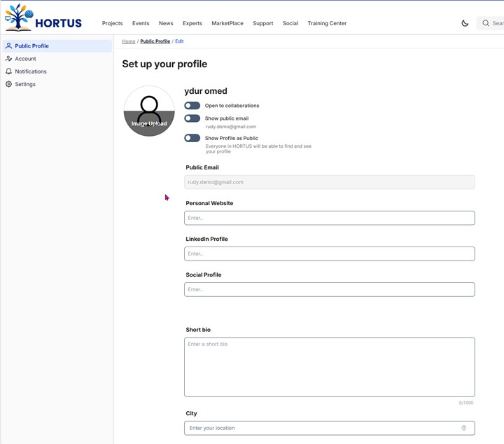The width and height of the screenshot is (504, 444).
Task: Enable Open to collaborations switch
Action: [192, 106]
